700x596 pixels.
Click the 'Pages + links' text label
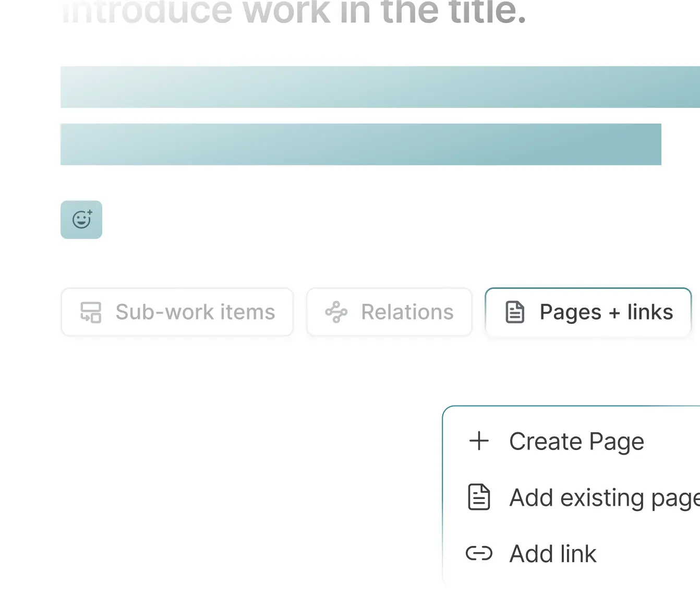click(x=606, y=312)
